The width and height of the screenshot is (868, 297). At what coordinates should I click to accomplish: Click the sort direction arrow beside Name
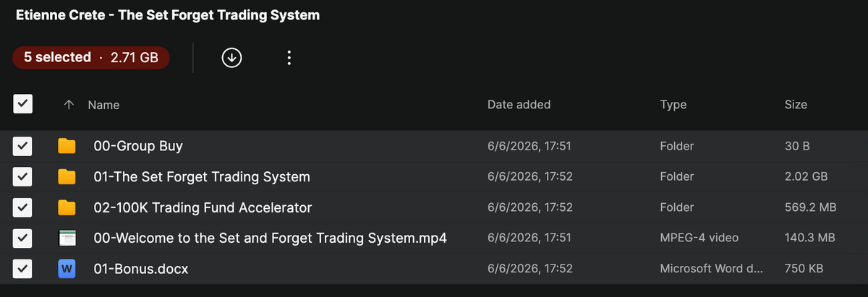pyautogui.click(x=69, y=105)
